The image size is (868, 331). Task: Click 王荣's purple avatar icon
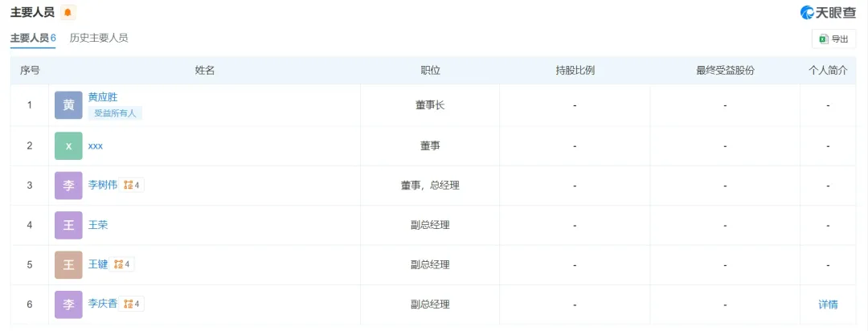point(68,225)
